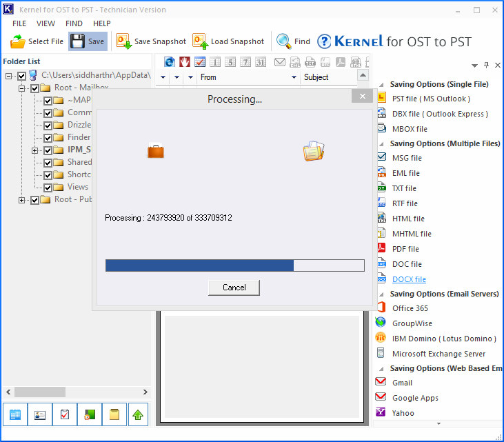Click the pin icon of saving panel
The width and height of the screenshot is (504, 442).
[486, 66]
